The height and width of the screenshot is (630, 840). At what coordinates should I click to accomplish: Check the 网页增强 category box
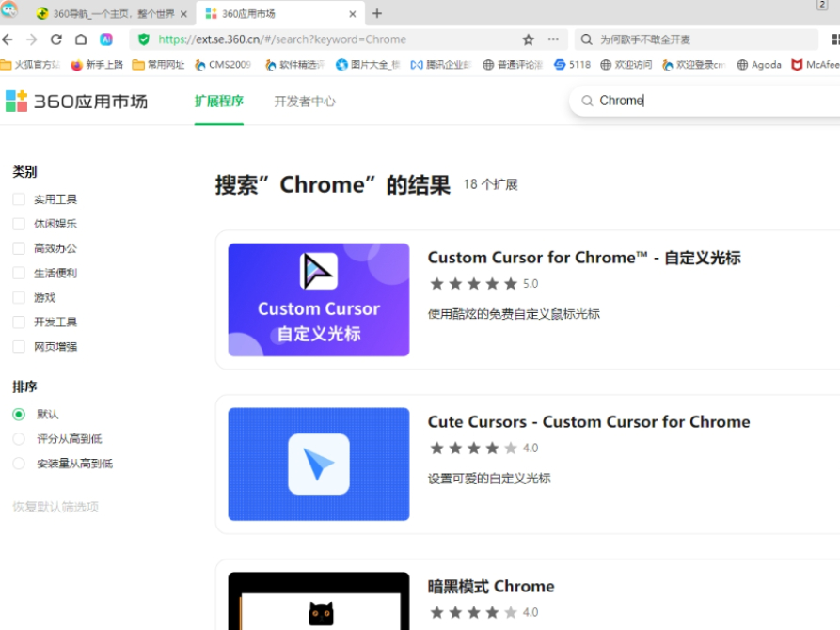(19, 347)
